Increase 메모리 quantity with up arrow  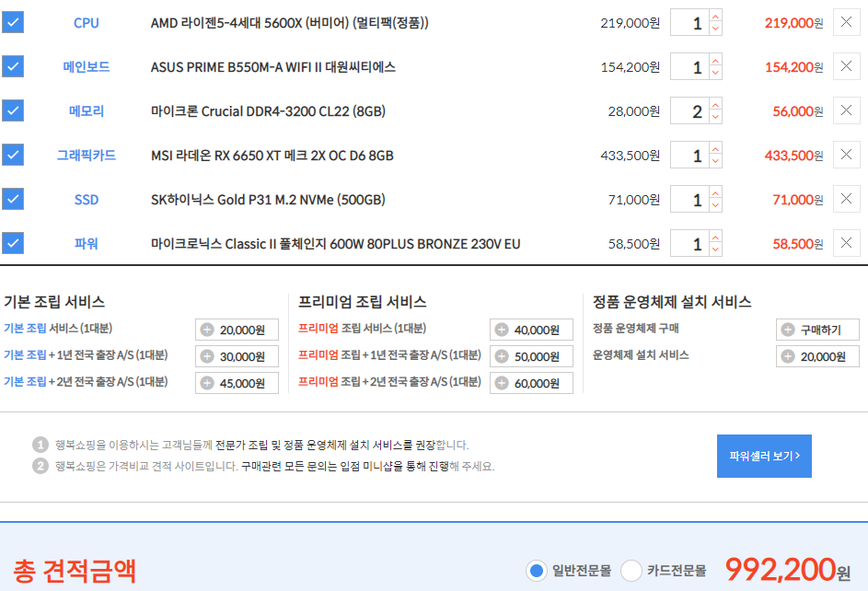tap(716, 104)
